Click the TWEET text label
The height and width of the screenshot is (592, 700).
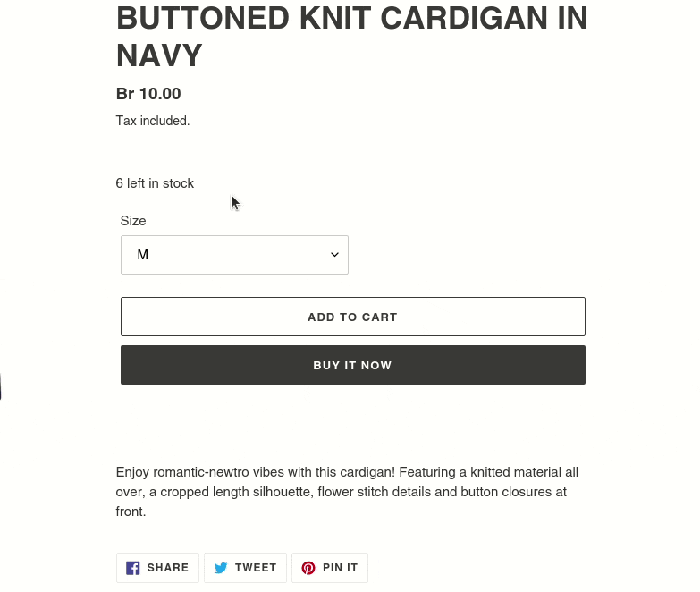[256, 568]
